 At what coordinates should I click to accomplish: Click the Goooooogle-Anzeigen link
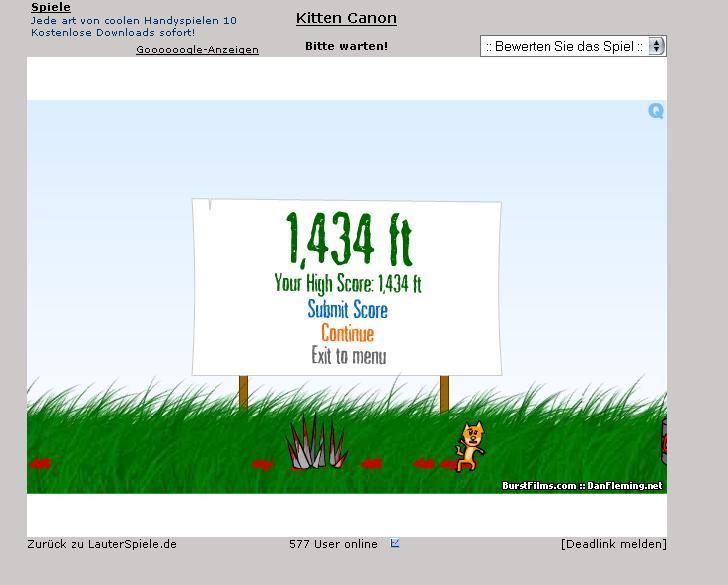click(197, 50)
